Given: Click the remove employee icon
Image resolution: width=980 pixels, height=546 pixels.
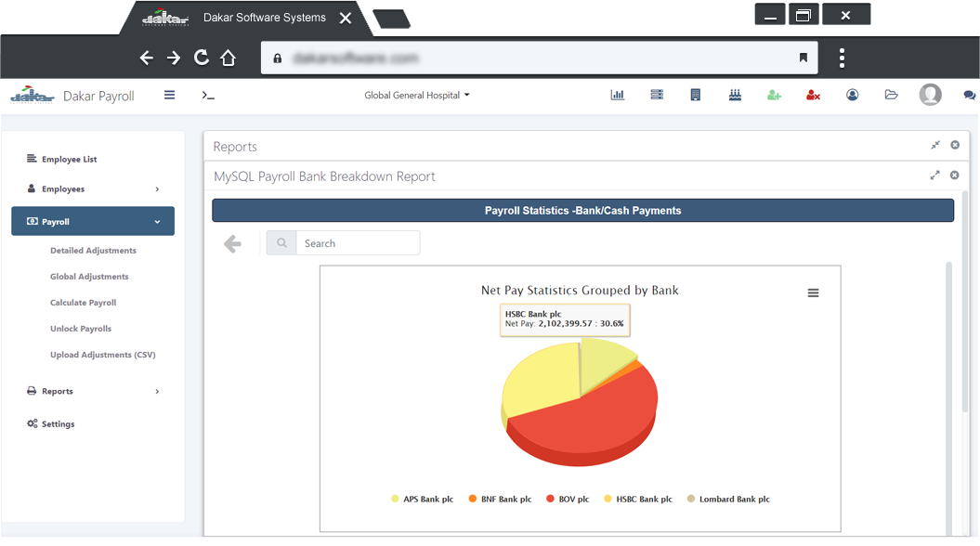Looking at the screenshot, I should tap(813, 94).
